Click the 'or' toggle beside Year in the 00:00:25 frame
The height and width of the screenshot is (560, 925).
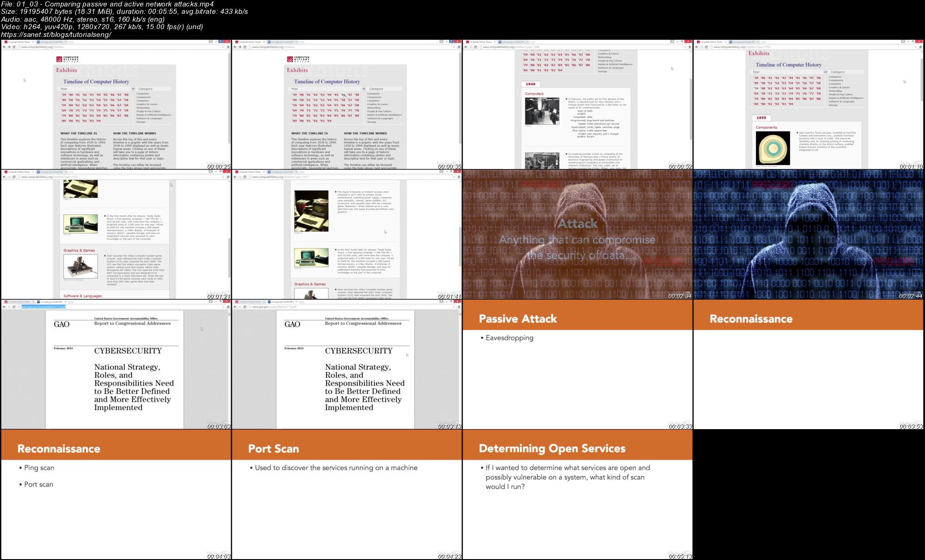pos(133,89)
